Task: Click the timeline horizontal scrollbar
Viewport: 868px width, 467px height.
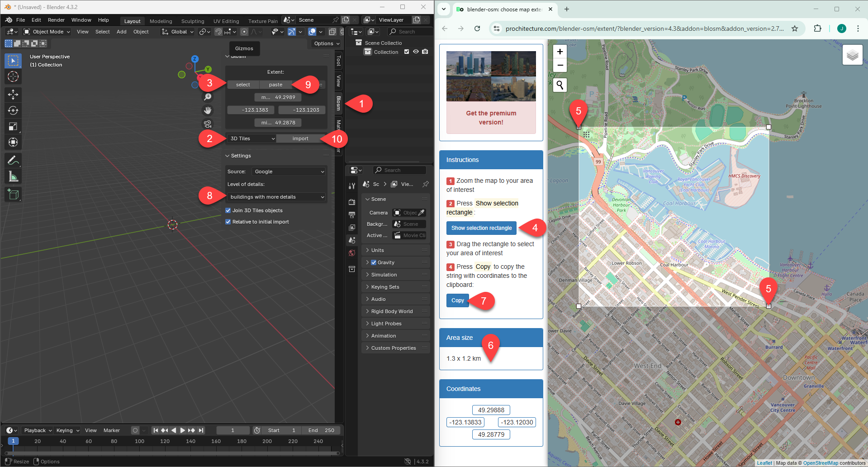Action: (172, 453)
